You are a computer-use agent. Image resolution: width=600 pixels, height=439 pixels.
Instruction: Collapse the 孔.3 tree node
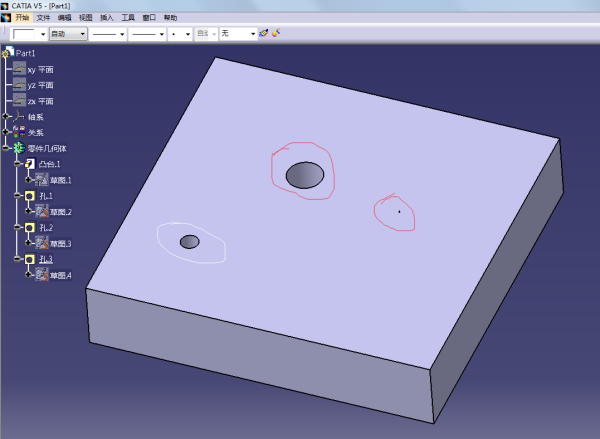click(18, 259)
